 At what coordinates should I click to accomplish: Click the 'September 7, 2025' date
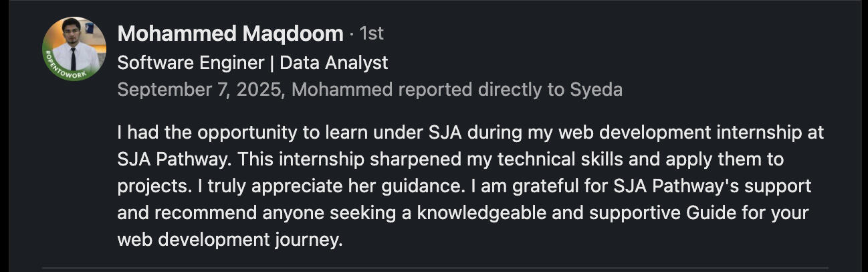pyautogui.click(x=199, y=90)
